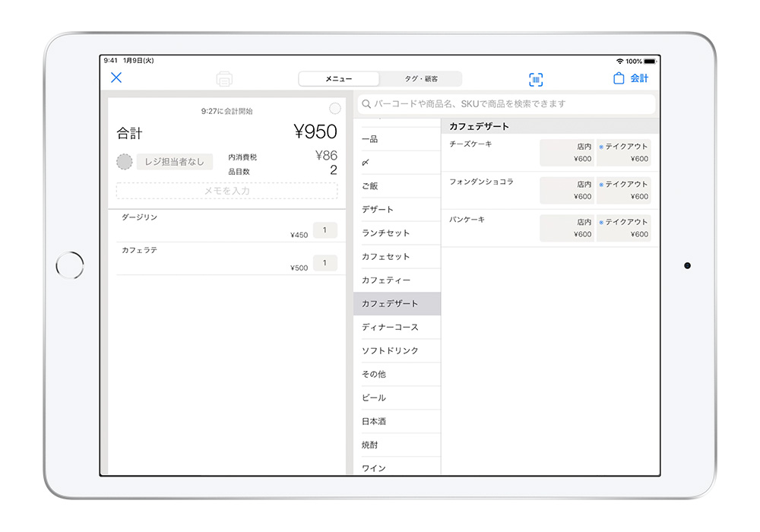760x532 pixels.
Task: Open quantity box for ダージリン
Action: pos(325,230)
